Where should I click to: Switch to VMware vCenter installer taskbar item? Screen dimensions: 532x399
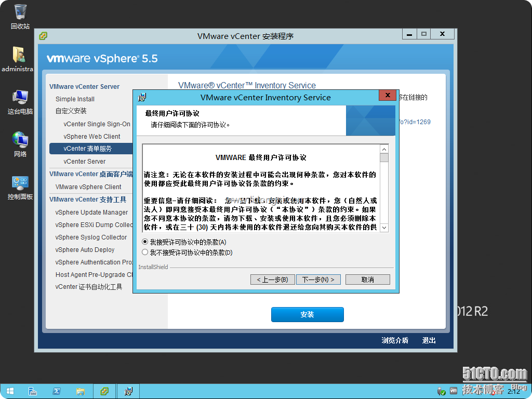(x=104, y=391)
